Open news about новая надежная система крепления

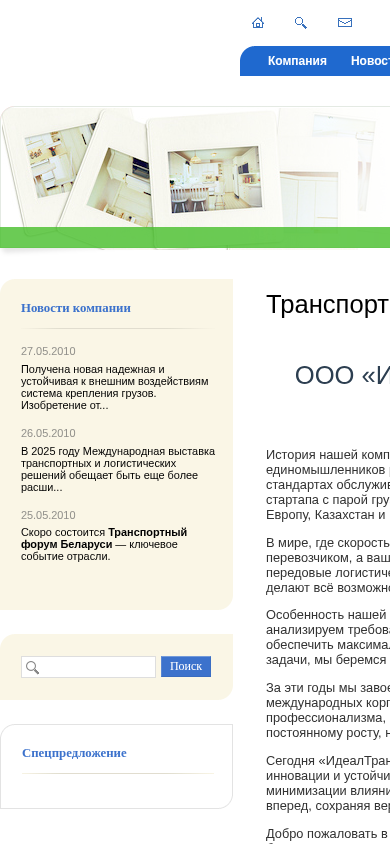coord(115,388)
